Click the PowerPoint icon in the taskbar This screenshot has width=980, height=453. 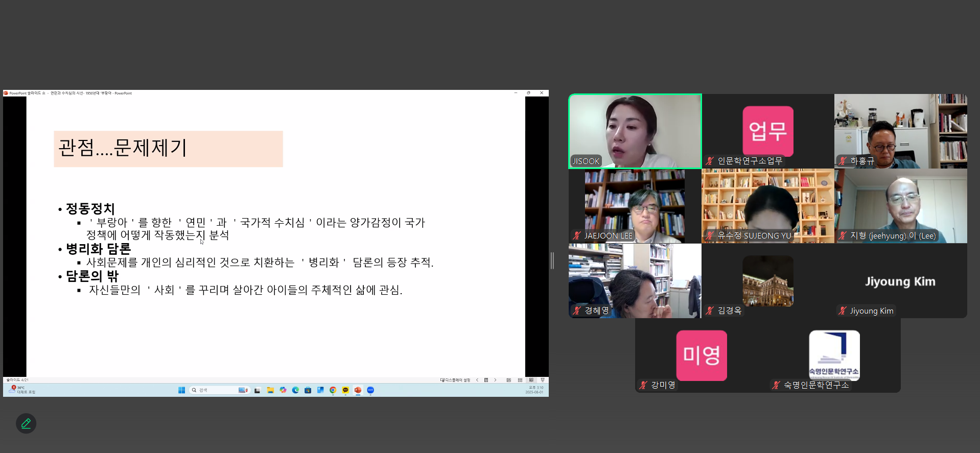(358, 390)
